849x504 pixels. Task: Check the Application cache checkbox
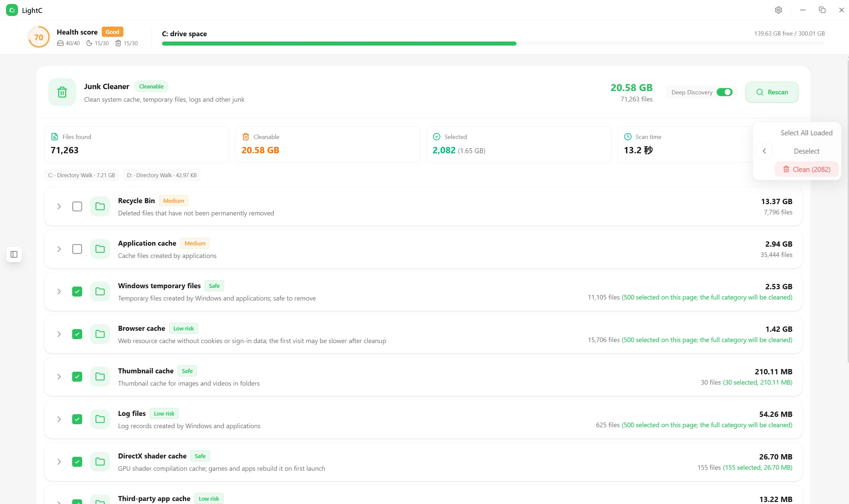77,249
